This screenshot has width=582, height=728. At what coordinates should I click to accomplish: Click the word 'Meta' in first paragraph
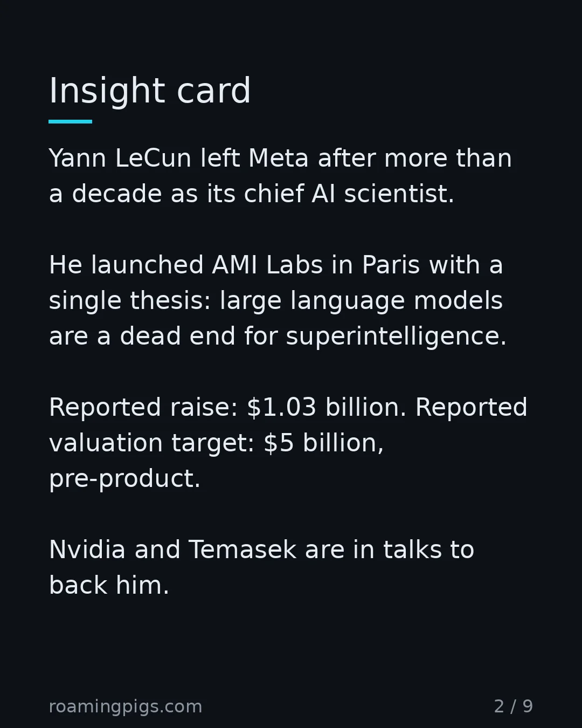coord(279,159)
